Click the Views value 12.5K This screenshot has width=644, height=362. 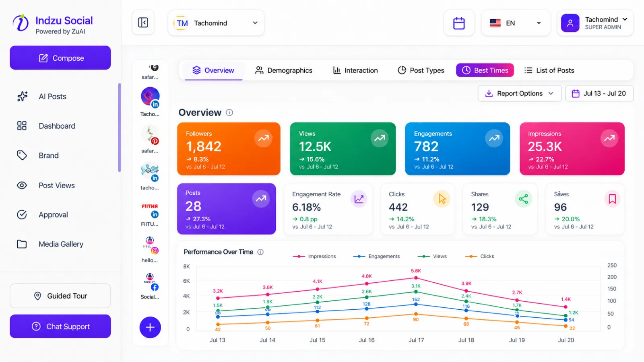(315, 146)
